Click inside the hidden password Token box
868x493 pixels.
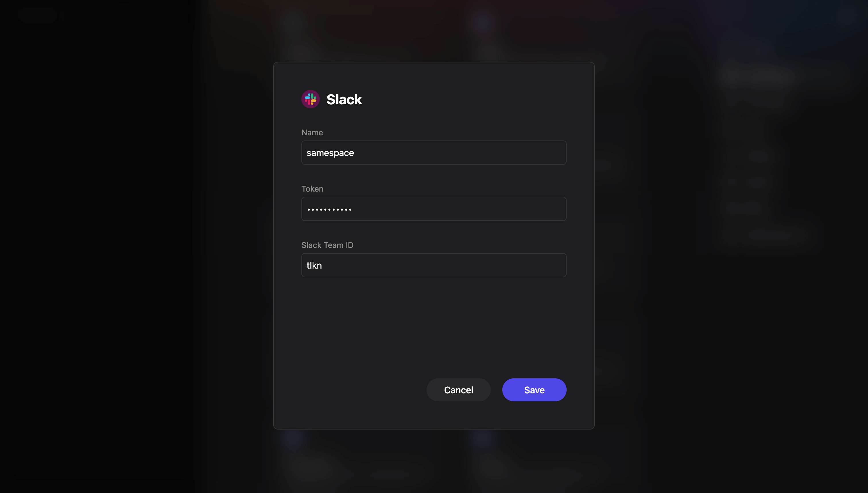pyautogui.click(x=434, y=209)
